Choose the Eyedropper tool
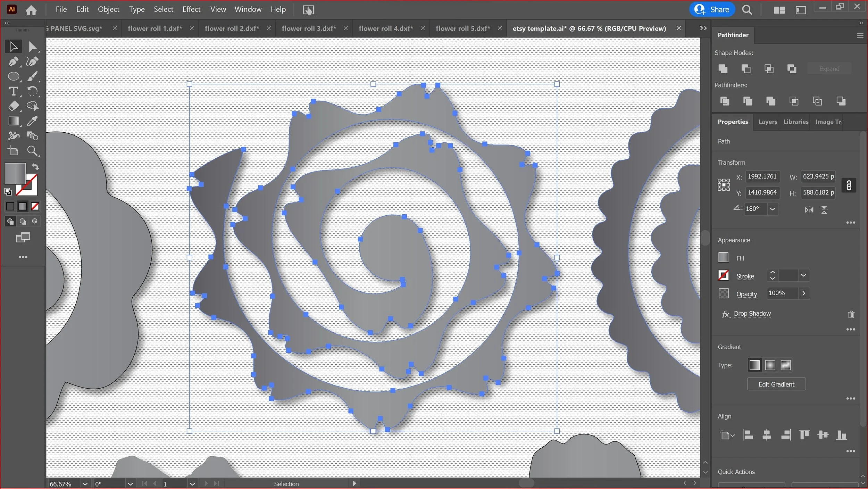868x489 pixels. coord(32,121)
